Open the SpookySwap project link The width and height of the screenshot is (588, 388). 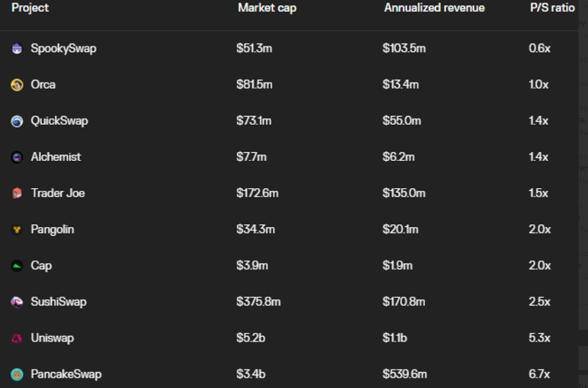pos(64,48)
